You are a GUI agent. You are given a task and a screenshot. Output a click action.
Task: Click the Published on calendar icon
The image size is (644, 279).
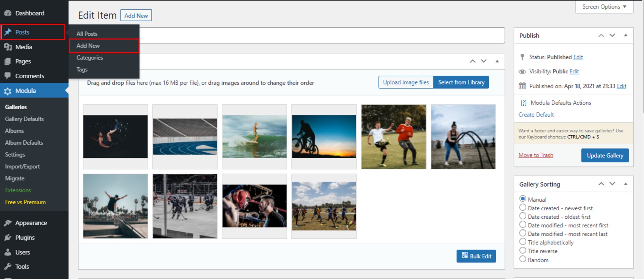click(522, 86)
